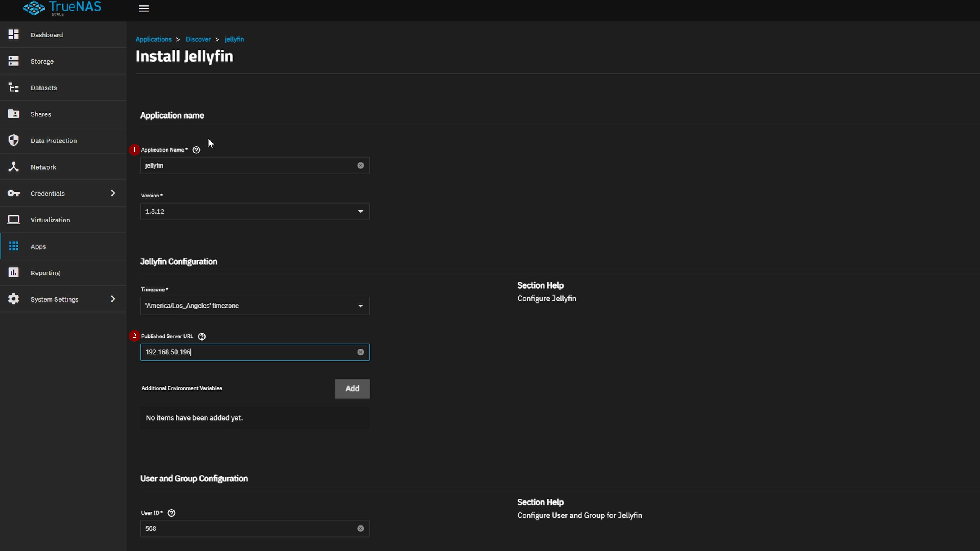The image size is (980, 551).
Task: Open Network menu item
Action: (64, 167)
